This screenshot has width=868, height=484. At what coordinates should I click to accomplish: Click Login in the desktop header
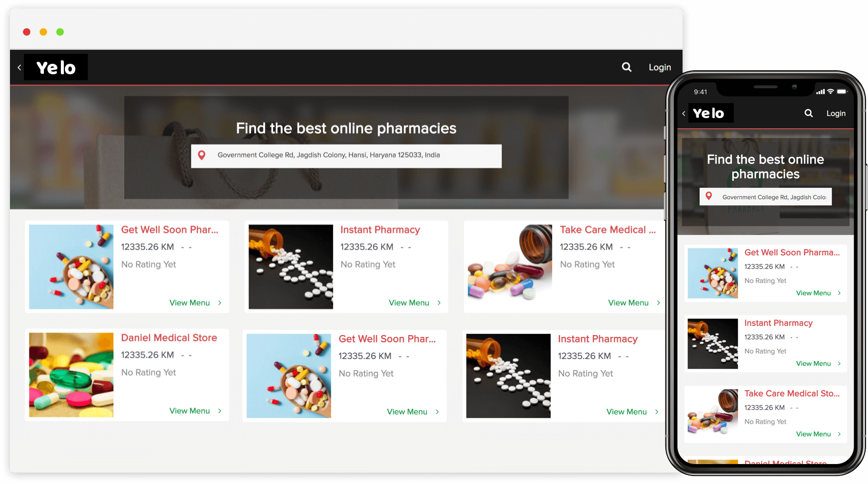659,67
